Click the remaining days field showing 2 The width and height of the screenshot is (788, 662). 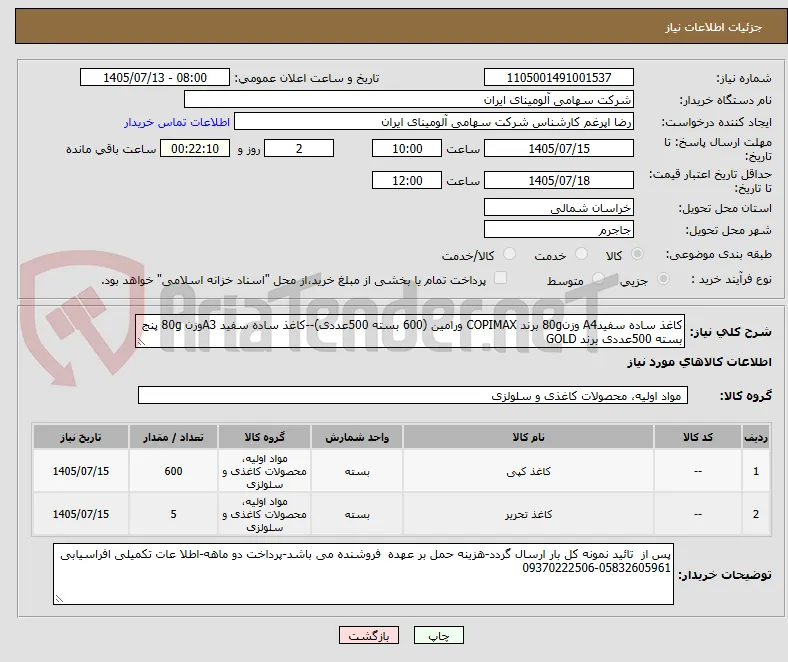(299, 148)
